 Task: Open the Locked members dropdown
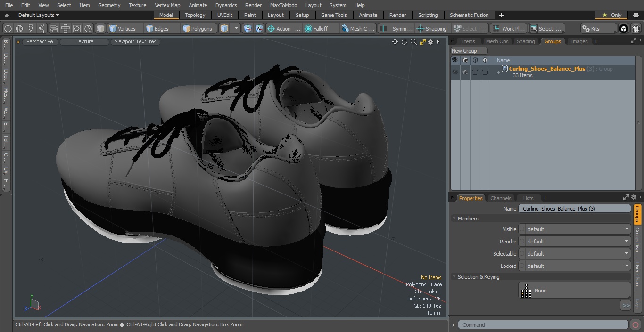click(575, 266)
